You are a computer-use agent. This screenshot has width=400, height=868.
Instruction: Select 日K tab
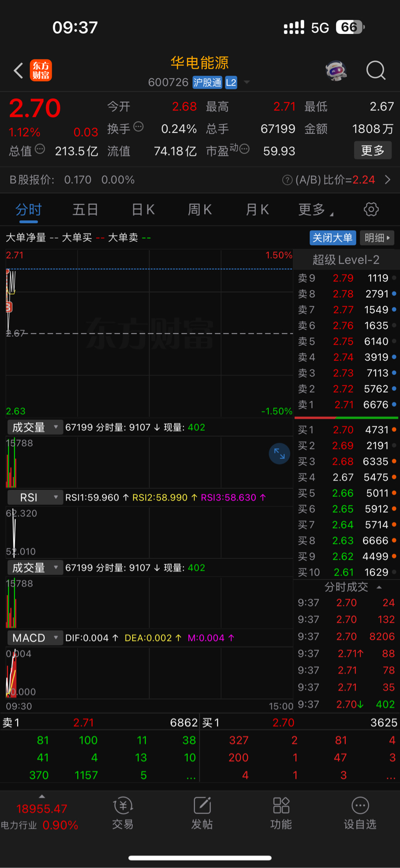143,210
